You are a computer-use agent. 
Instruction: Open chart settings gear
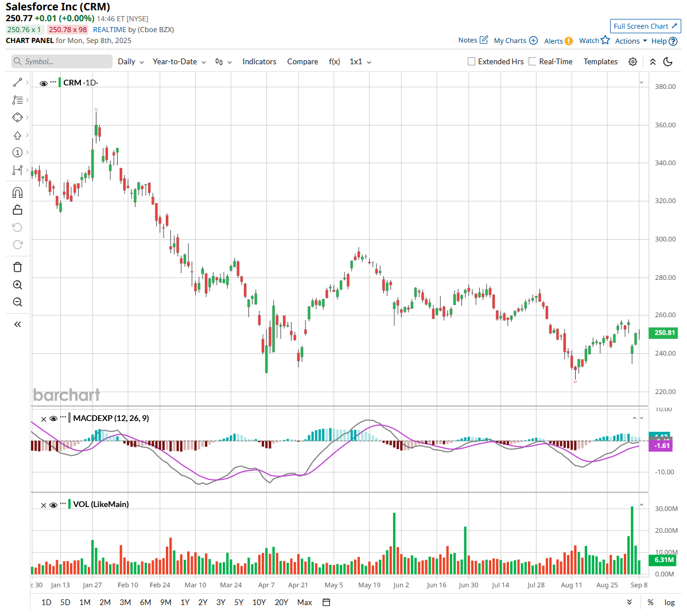click(632, 62)
